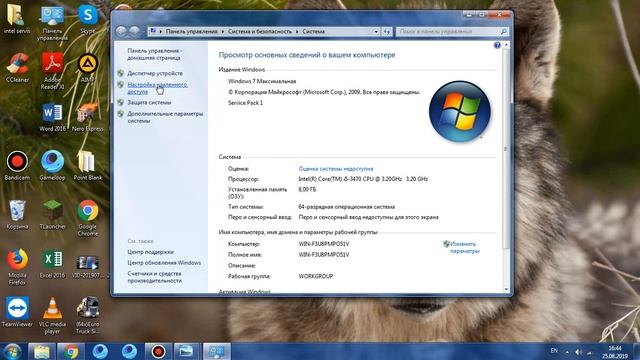This screenshot has width=640, height=360.
Task: Launch the Bandicam desktop icon
Action: pyautogui.click(x=17, y=166)
